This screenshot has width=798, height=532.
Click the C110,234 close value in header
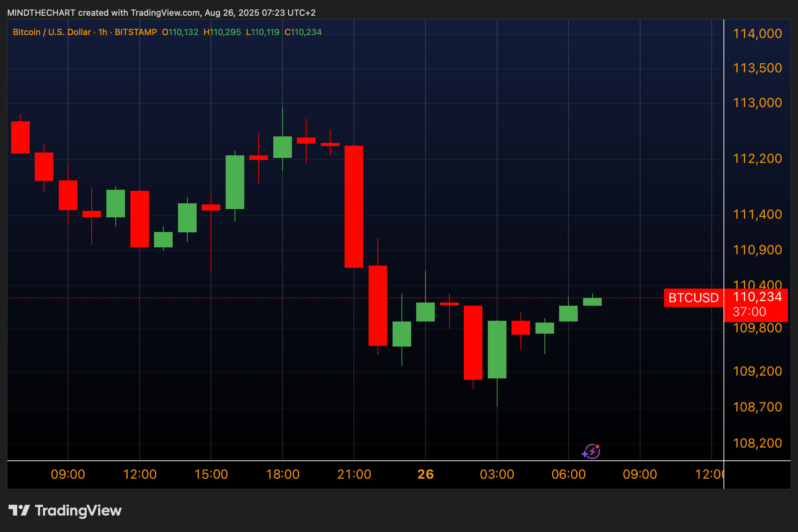click(303, 32)
